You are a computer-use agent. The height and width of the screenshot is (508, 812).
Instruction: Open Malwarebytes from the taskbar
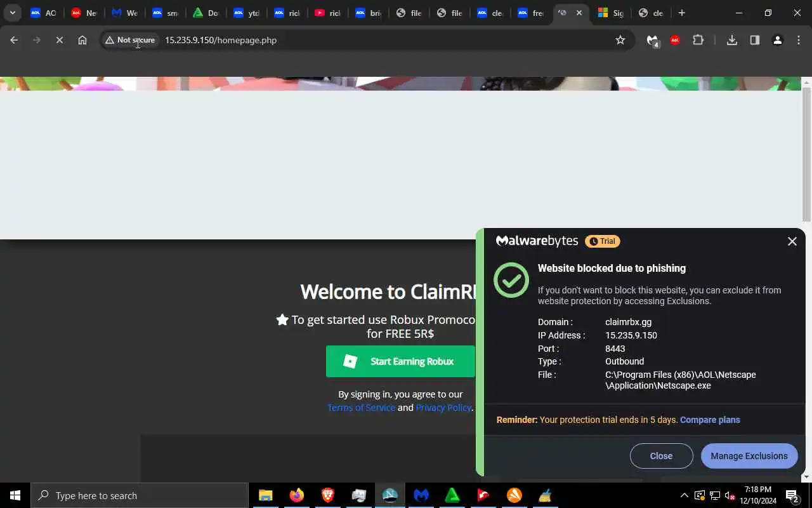[421, 495]
